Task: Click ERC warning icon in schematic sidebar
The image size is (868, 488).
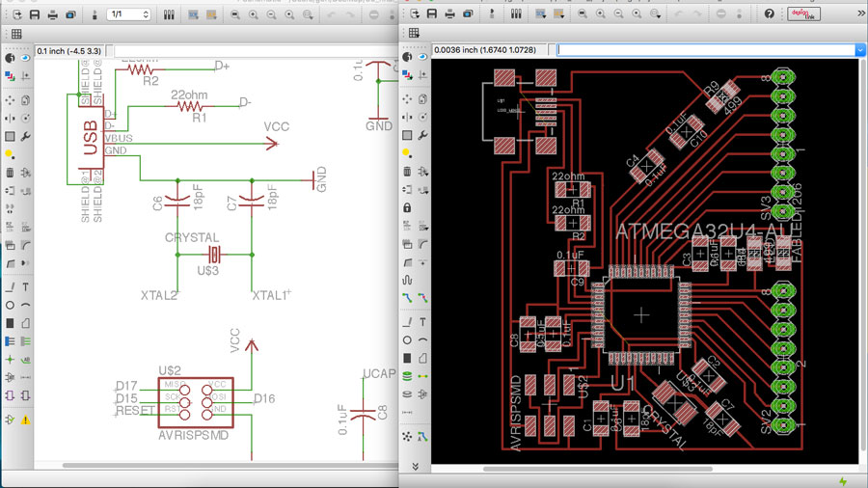Action: click(26, 420)
